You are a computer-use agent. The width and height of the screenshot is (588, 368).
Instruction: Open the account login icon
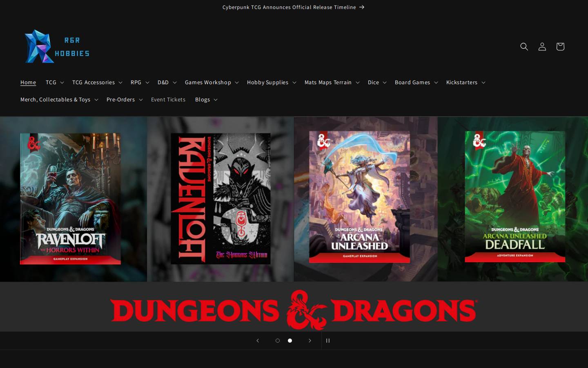point(542,47)
